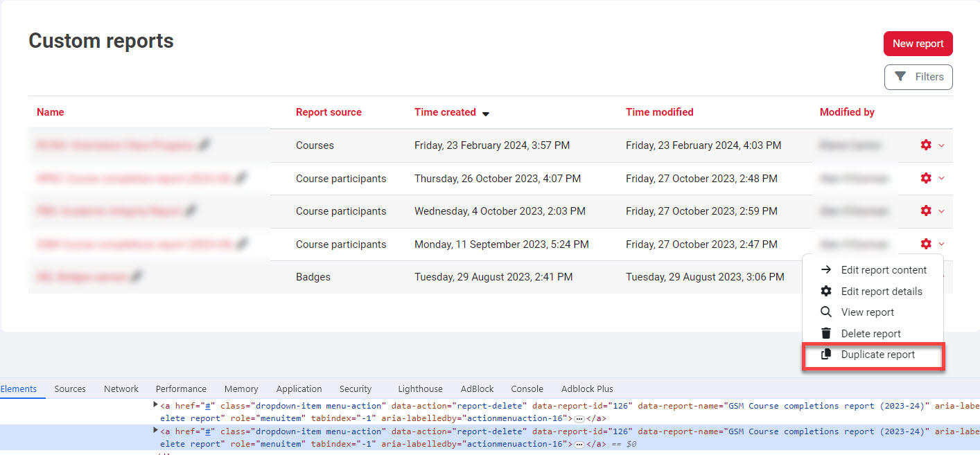Click the 'Friday, 23 February 2024, 4:03 PM' cell

coord(703,145)
